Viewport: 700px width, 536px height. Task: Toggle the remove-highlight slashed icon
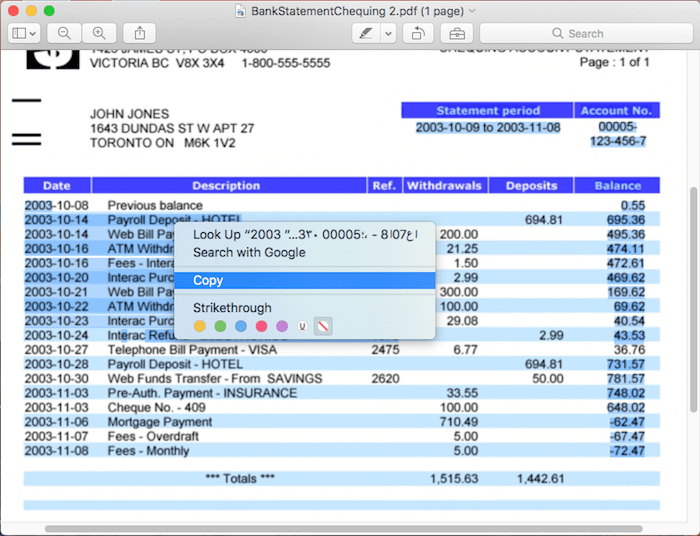[322, 326]
